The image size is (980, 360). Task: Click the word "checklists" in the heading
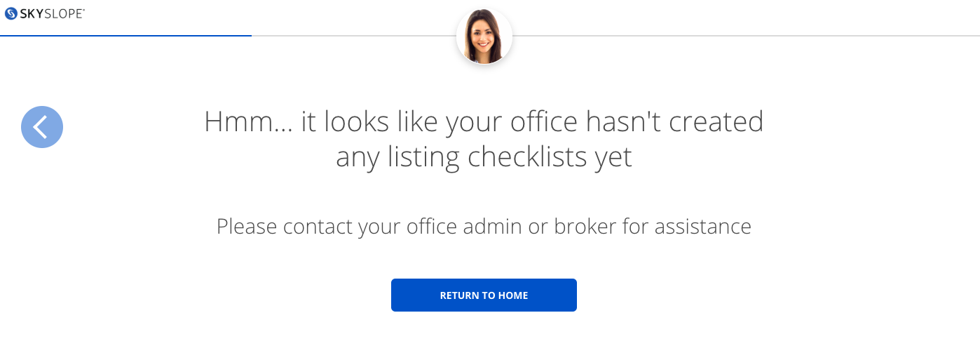(x=527, y=156)
